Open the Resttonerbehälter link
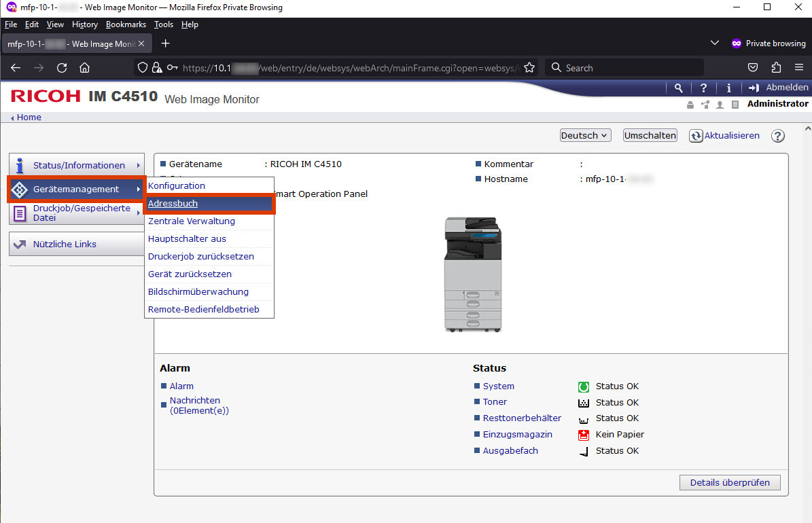Screen dimensions: 812x523 [x=522, y=418]
